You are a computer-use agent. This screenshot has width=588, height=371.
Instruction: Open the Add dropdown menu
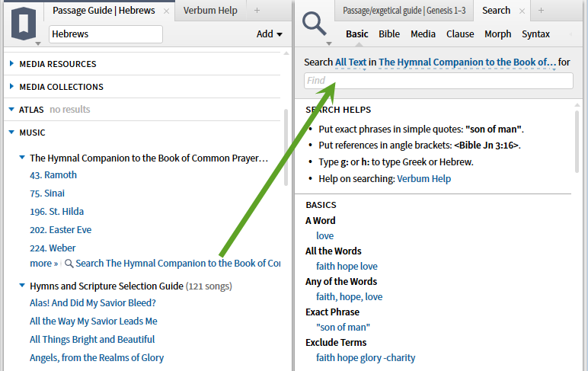click(270, 34)
